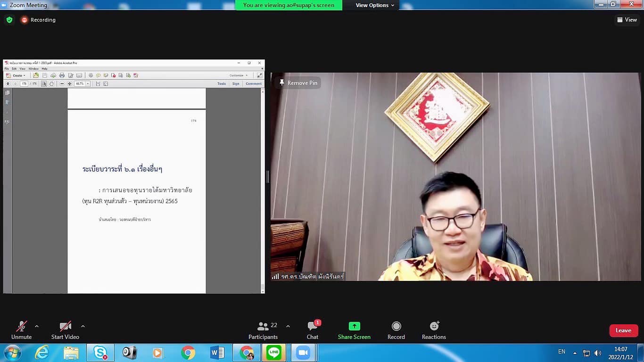Screen dimensions: 644x362
Task: Open Google Chrome from the taskbar
Action: click(x=188, y=353)
